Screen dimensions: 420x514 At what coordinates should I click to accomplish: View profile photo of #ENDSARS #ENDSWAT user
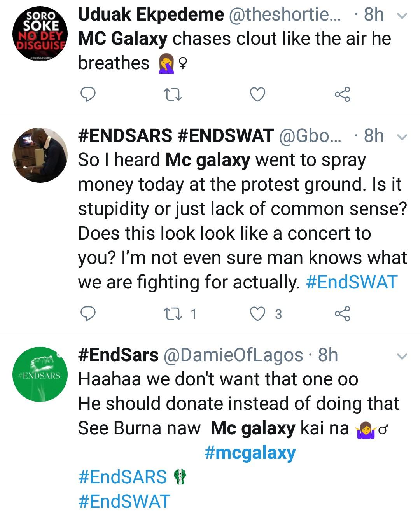[x=40, y=155]
